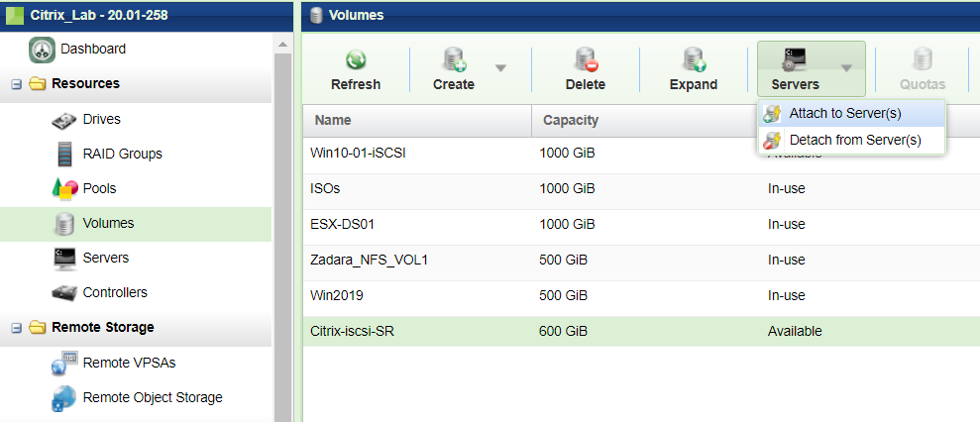Click the Servers toolbar terminal icon
Image resolution: width=980 pixels, height=422 pixels.
tap(795, 60)
